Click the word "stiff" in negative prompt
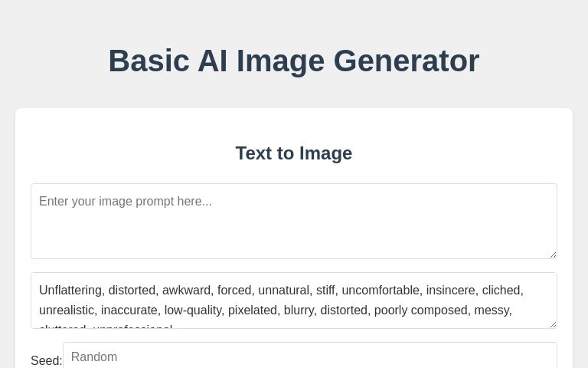This screenshot has width=588, height=368. (x=325, y=291)
